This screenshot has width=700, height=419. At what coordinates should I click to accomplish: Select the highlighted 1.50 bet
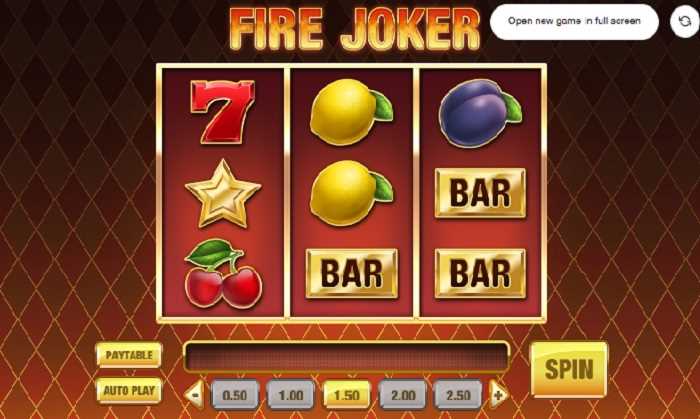click(x=346, y=395)
